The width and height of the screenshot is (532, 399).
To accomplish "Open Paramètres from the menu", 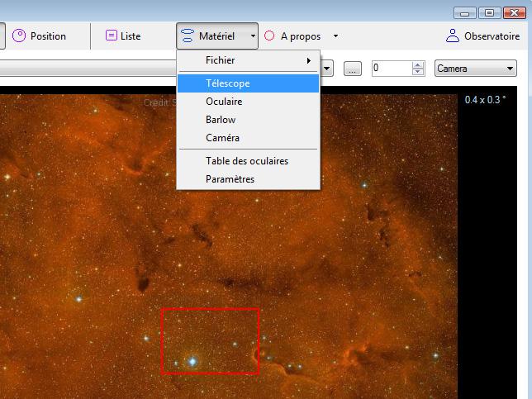I will [249, 179].
